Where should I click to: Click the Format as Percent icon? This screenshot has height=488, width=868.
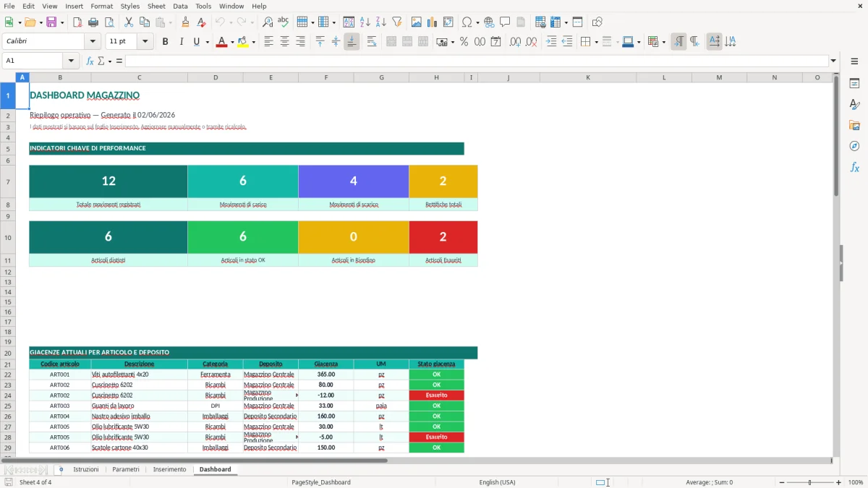coord(464,42)
